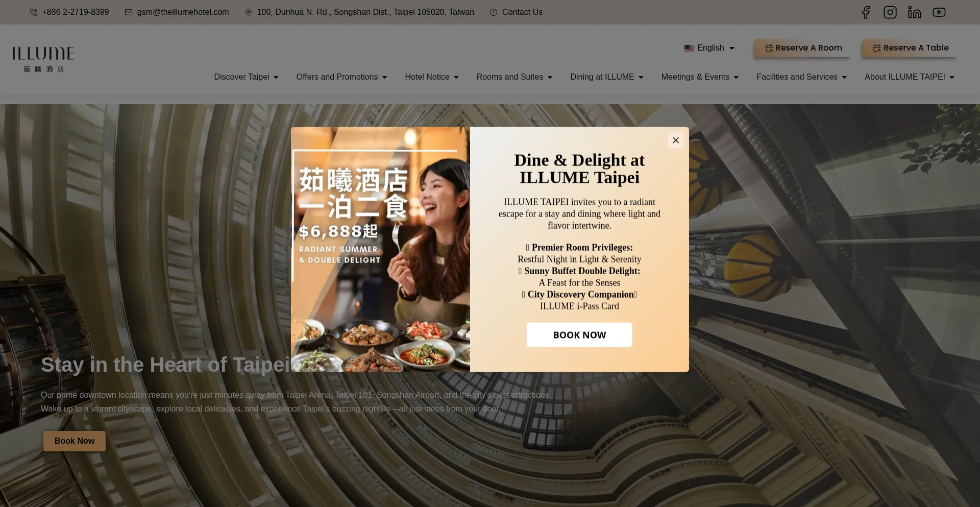Viewport: 980px width, 507px height.
Task: Click the Reserve A Table button
Action: pyautogui.click(x=910, y=48)
